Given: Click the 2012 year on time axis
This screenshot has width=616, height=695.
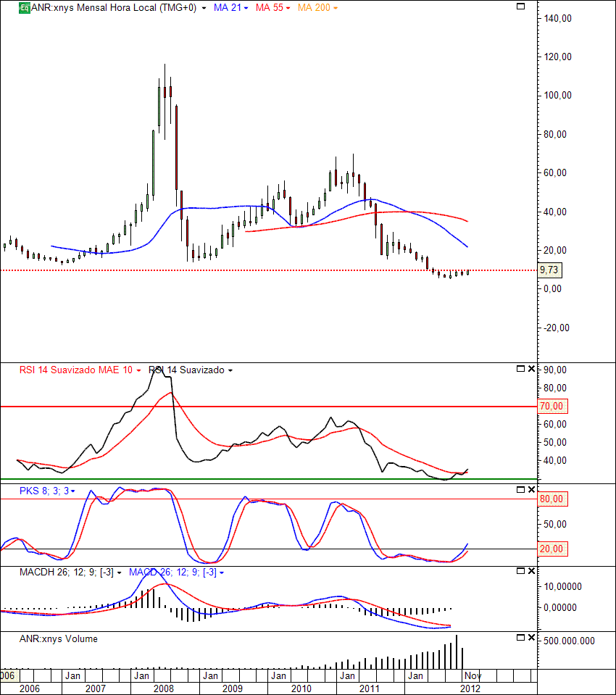Looking at the screenshot, I should coord(470,688).
